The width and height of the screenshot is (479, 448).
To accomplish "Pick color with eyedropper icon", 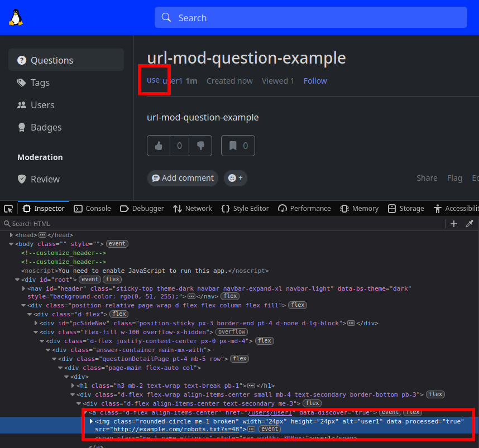I will (469, 224).
